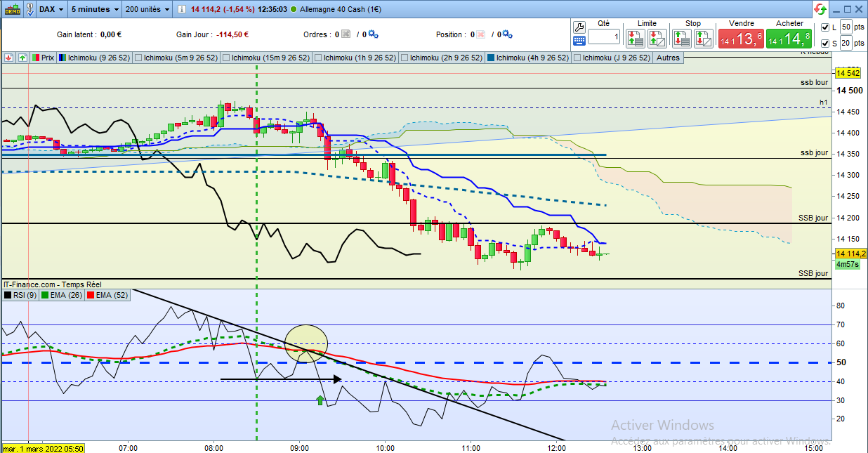The width and height of the screenshot is (868, 453).
Task: Click the blue keyboard icon
Action: [x=579, y=41]
